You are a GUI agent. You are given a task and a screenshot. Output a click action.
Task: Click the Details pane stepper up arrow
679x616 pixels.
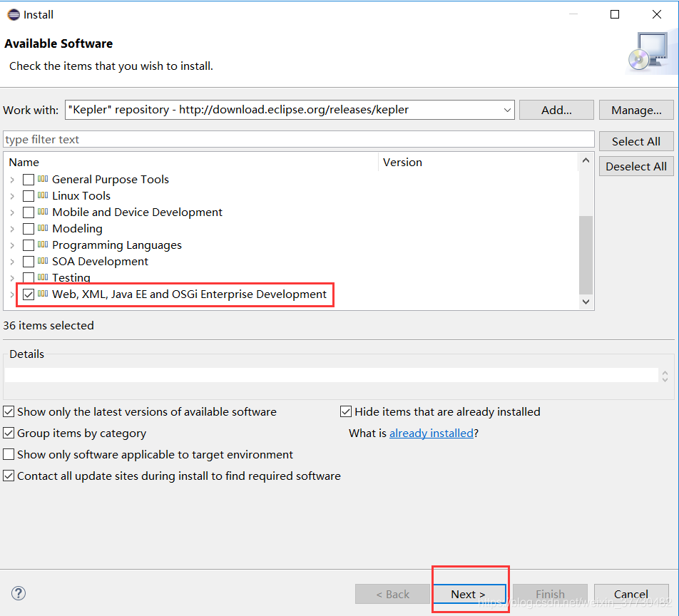point(665,373)
